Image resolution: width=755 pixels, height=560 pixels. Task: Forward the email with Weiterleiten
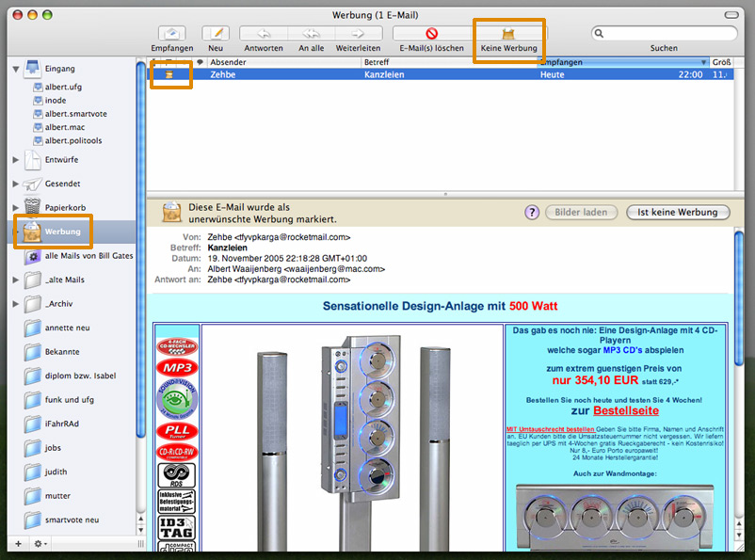coord(358,34)
